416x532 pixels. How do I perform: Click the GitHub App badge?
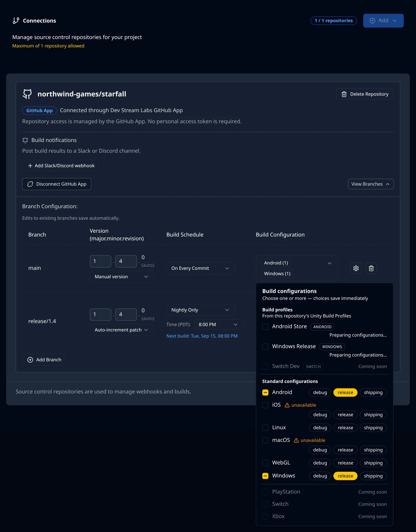[40, 110]
